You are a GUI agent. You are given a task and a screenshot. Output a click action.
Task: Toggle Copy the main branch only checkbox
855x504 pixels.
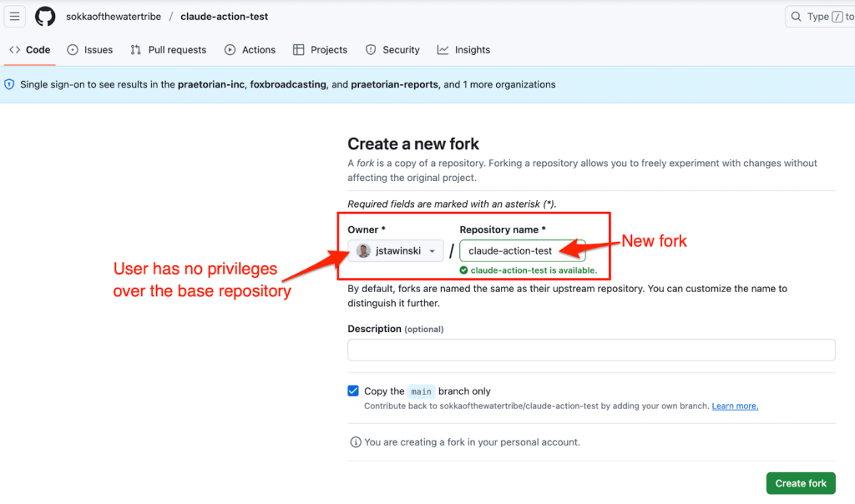[353, 391]
